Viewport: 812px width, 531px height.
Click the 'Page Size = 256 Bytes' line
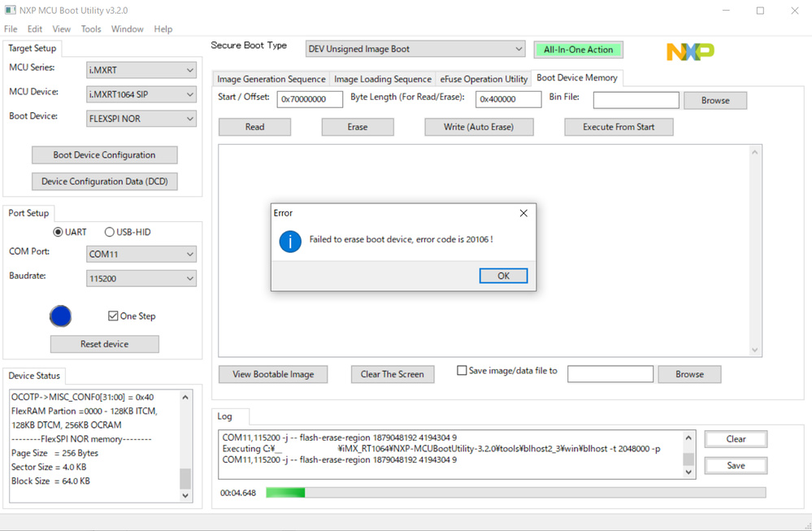pyautogui.click(x=55, y=453)
